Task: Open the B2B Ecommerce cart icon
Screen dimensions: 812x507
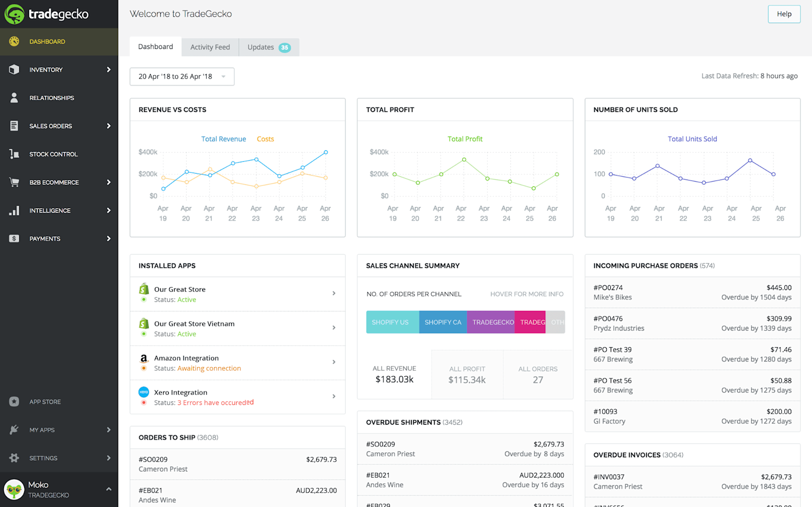Action: coord(14,182)
